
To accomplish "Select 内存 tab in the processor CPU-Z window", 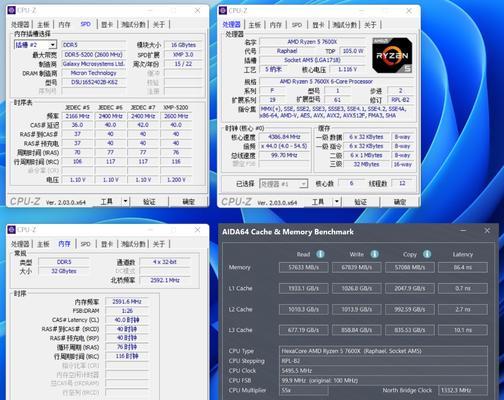I will pyautogui.click(x=276, y=25).
